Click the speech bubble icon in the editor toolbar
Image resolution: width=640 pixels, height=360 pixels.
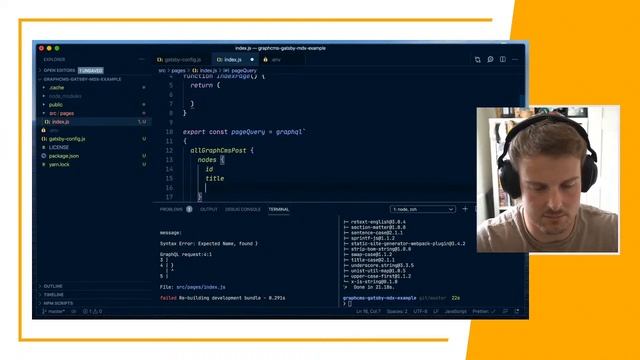(490, 60)
